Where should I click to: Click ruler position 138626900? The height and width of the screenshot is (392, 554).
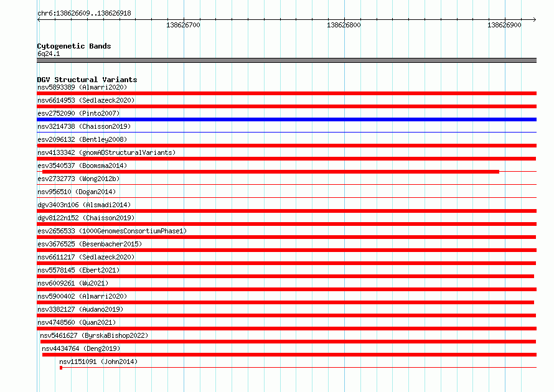pos(504,25)
